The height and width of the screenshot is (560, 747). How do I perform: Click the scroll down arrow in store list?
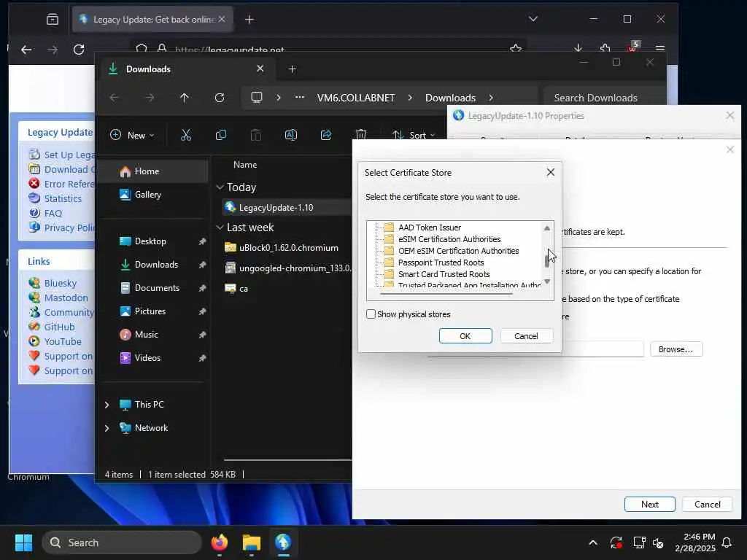tap(547, 281)
